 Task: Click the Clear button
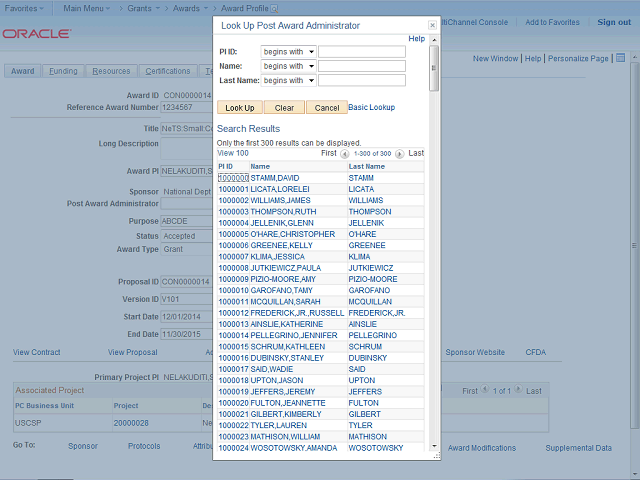(x=284, y=108)
